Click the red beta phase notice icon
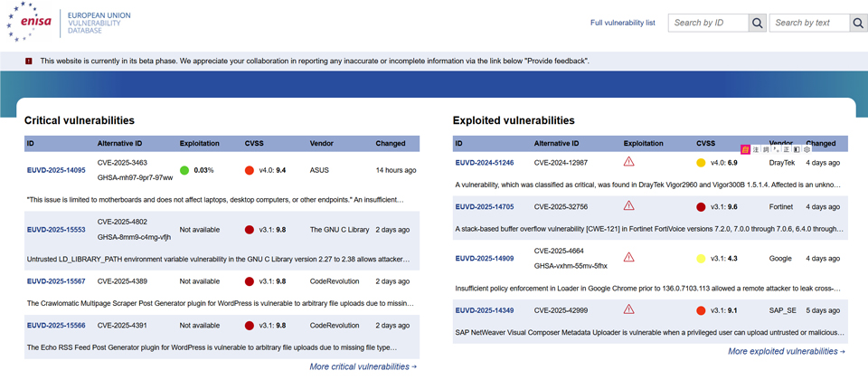 (29, 61)
